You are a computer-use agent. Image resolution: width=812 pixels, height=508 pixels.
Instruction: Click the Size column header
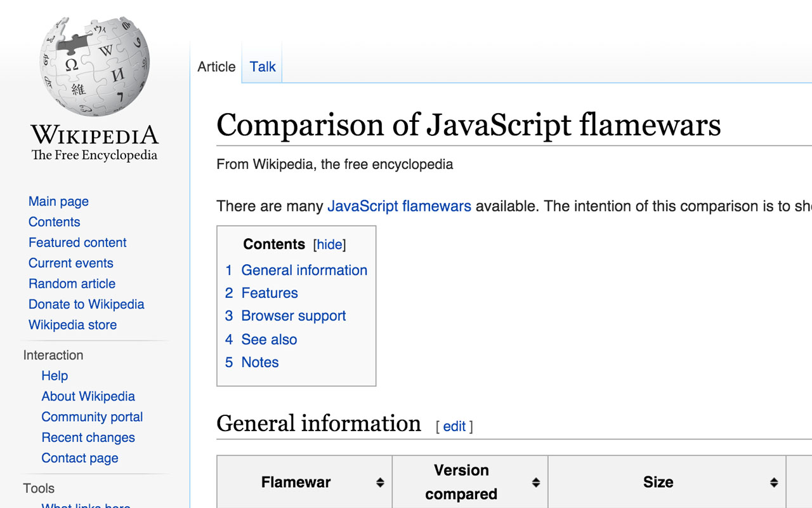(667, 482)
